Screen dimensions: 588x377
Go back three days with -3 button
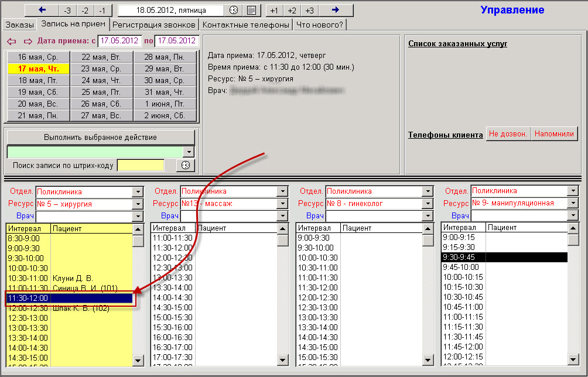(x=67, y=11)
